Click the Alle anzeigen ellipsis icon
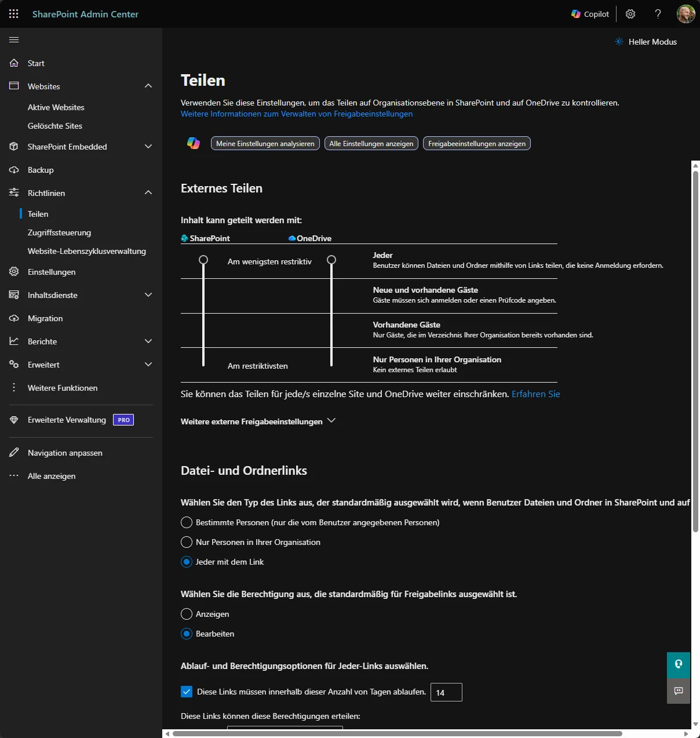 tap(14, 475)
